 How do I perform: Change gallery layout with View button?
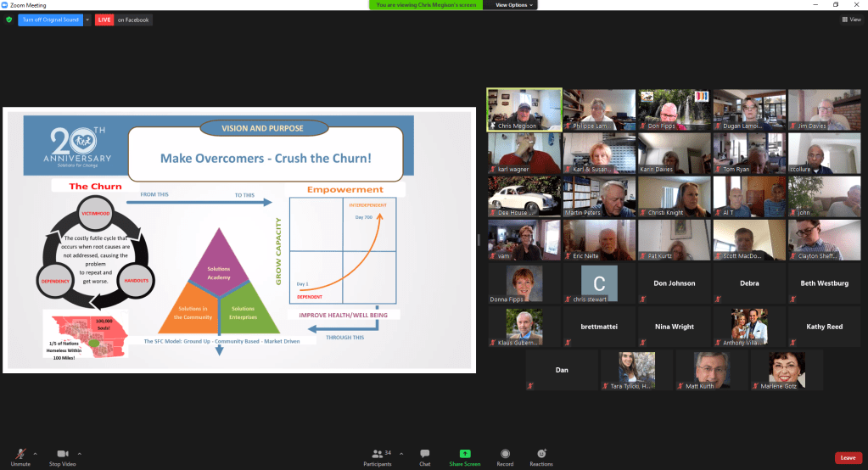(851, 20)
